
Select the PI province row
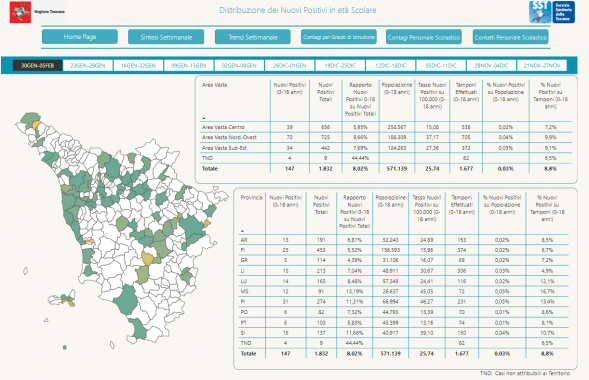[404, 302]
